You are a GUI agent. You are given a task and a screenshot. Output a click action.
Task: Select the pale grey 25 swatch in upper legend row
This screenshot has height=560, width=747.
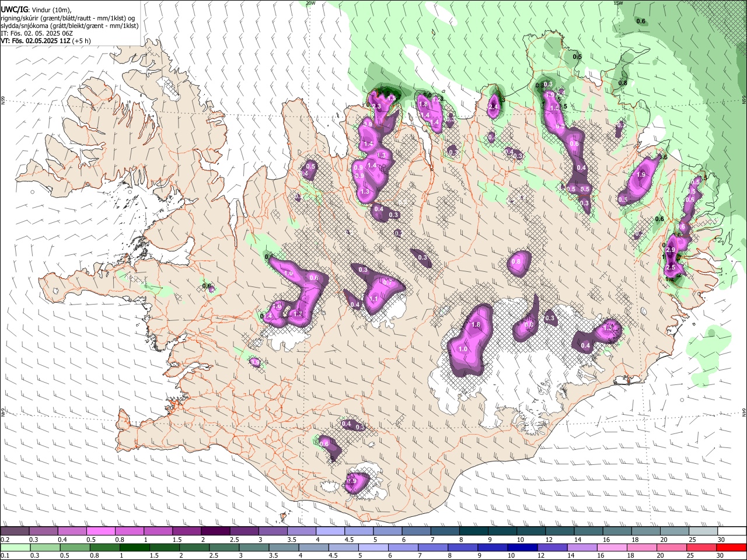703,531
